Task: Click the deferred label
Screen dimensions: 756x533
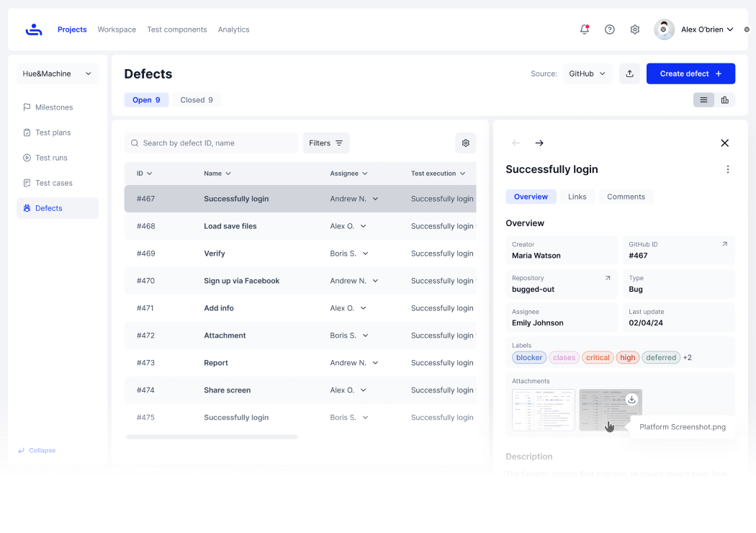Action: pyautogui.click(x=661, y=357)
